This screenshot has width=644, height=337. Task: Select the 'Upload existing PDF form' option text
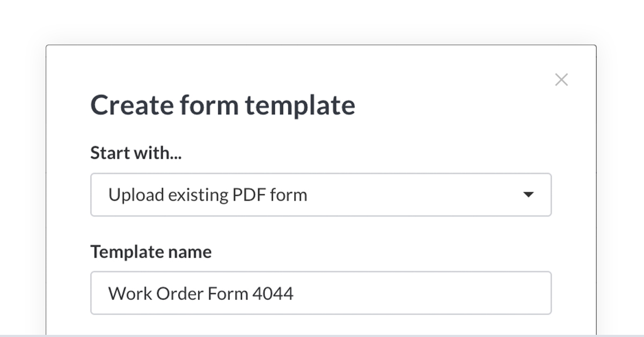tap(208, 195)
